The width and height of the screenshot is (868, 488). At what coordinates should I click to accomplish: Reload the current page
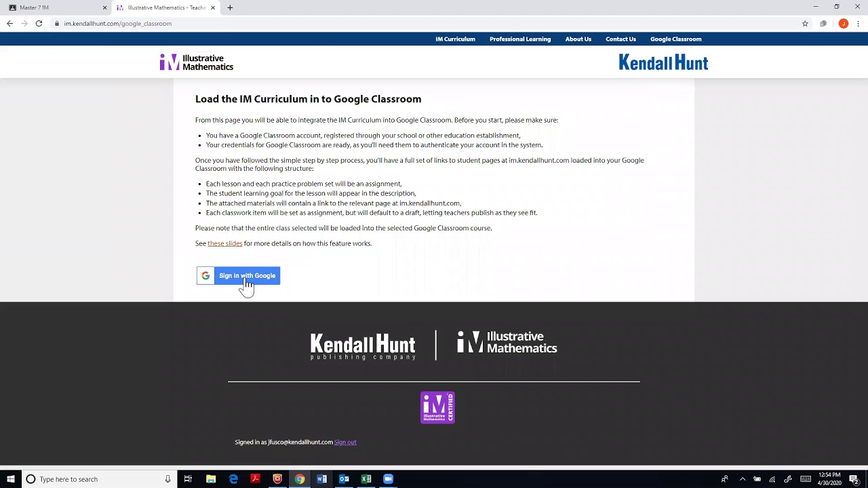click(39, 23)
